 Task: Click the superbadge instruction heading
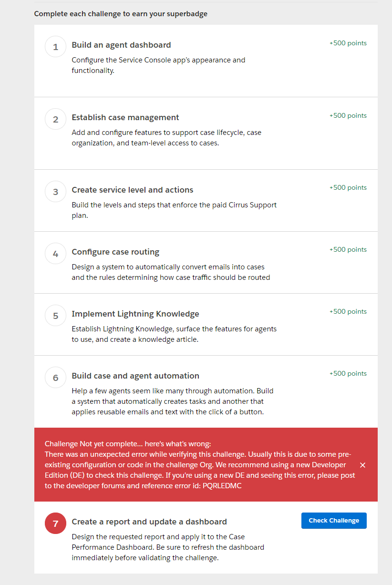[x=121, y=14]
